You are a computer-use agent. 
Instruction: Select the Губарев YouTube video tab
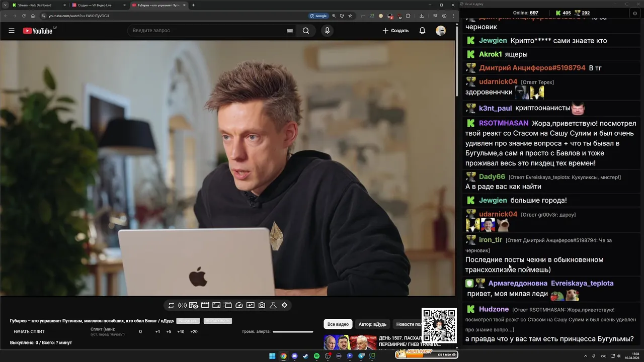tap(158, 5)
